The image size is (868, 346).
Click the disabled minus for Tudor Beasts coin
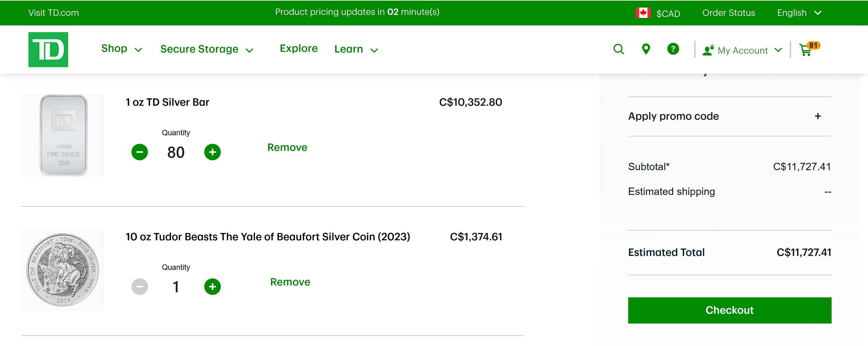click(139, 287)
